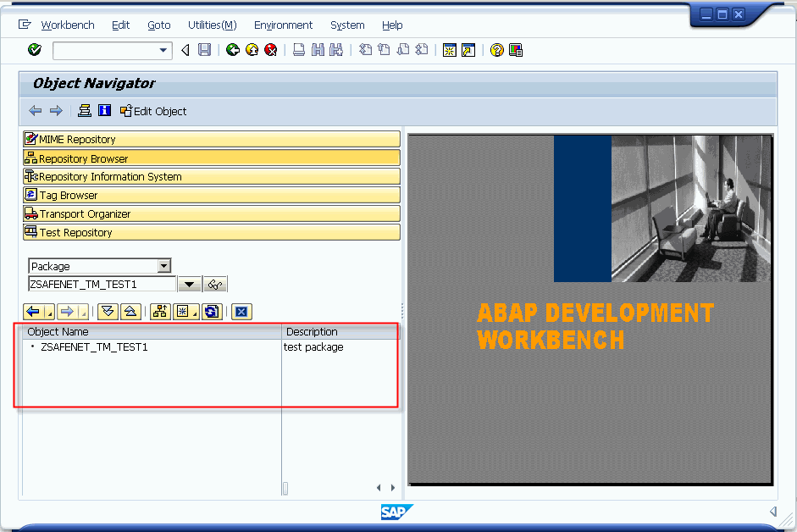Click the yellow Exit icon
797x532 pixels.
[252, 50]
